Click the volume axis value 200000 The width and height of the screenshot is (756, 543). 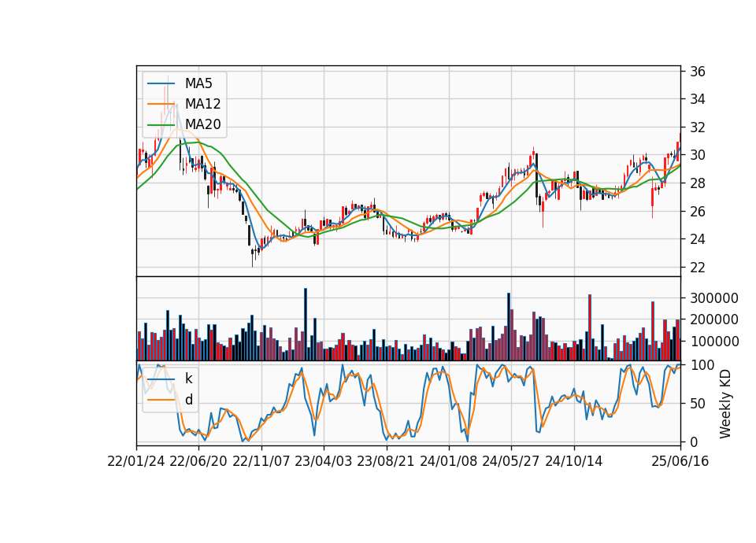pyautogui.click(x=714, y=320)
